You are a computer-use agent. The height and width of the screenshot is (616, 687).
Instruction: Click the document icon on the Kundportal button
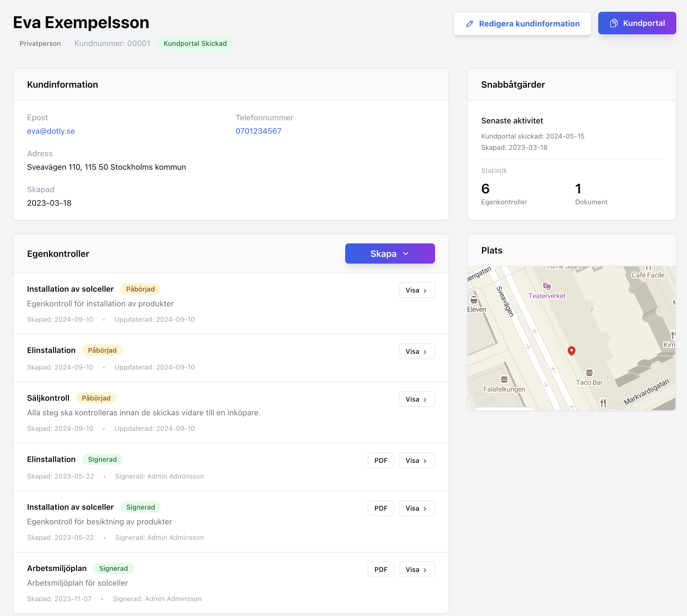point(614,23)
